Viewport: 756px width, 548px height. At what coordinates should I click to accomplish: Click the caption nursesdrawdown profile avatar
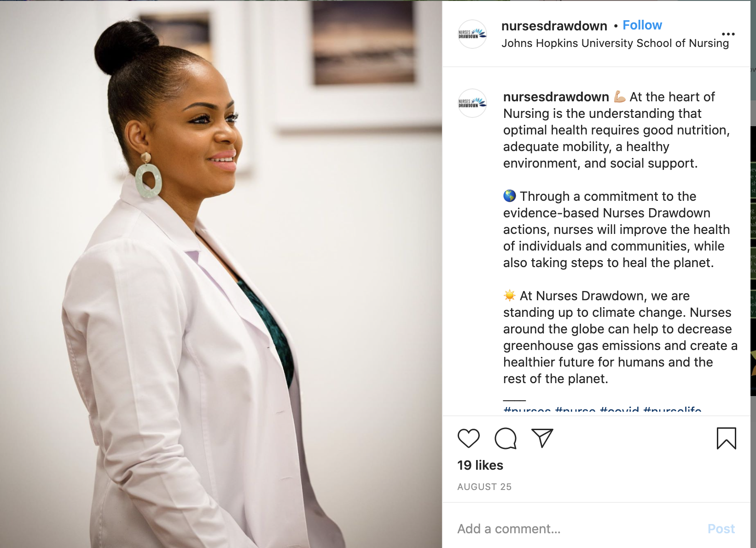472,103
